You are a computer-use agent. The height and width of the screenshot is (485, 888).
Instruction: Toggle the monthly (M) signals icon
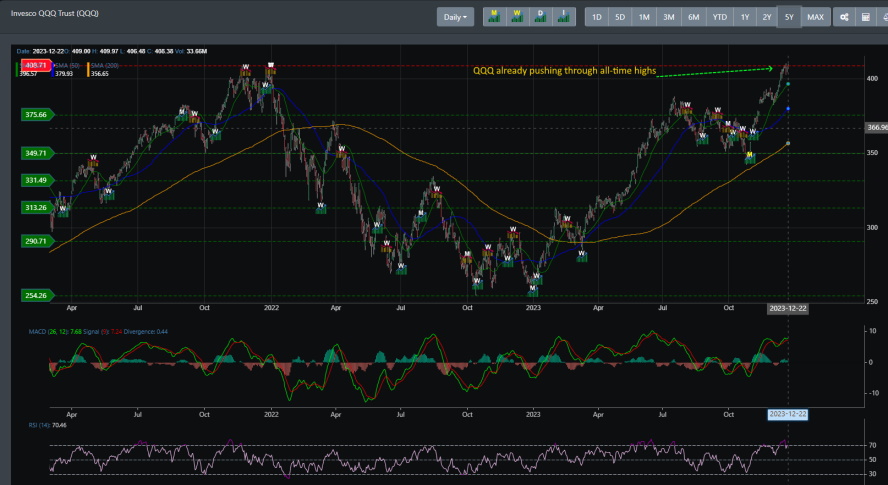pos(494,17)
